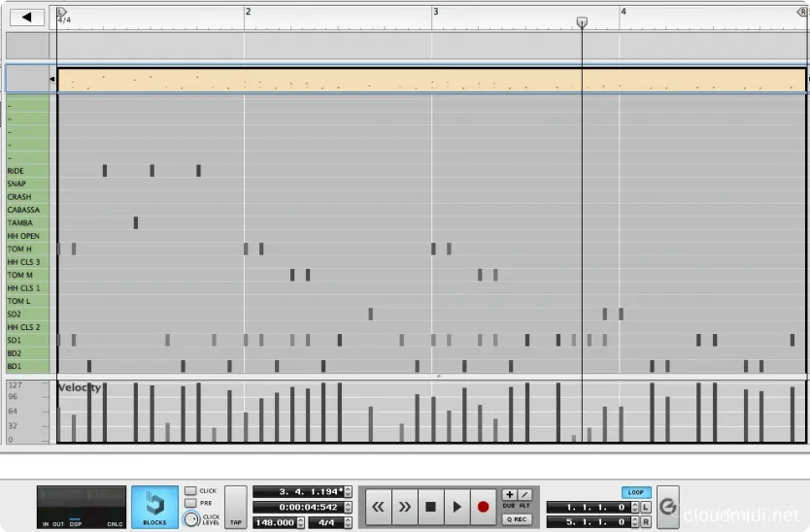Viewport: 810px width, 532px height.
Task: Click the Fast Forward transport button
Action: click(405, 507)
